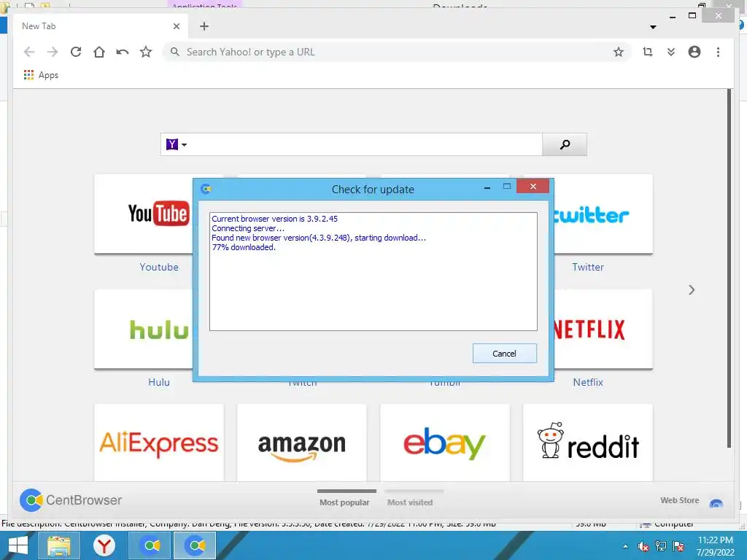Close the New Tab tab
The width and height of the screenshot is (747, 560).
[177, 26]
